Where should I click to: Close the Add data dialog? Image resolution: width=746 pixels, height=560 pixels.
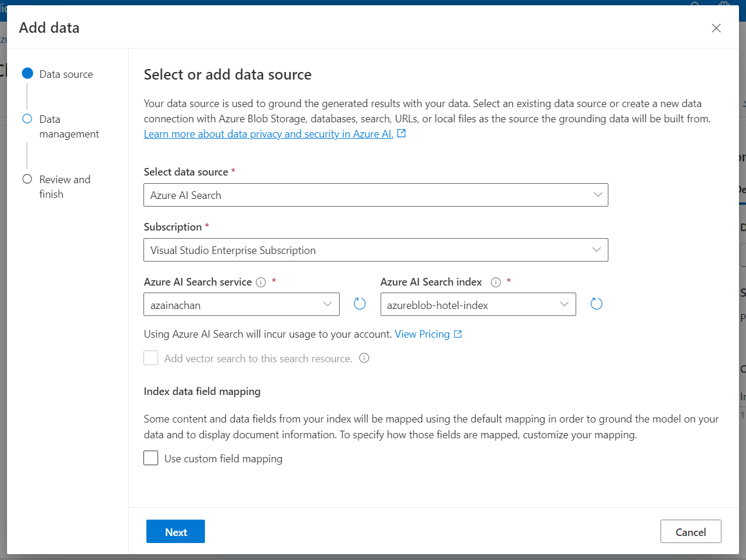point(716,28)
